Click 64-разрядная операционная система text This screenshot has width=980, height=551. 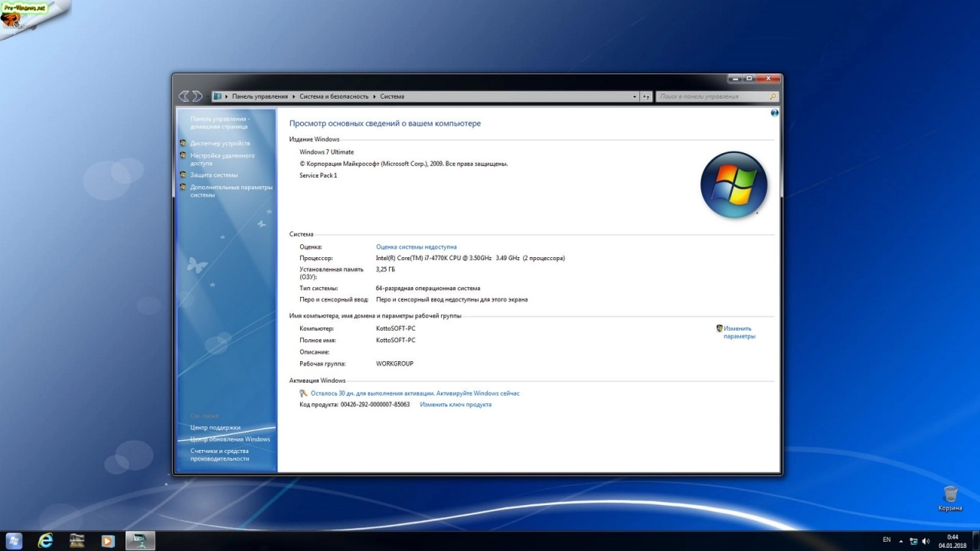click(x=428, y=289)
